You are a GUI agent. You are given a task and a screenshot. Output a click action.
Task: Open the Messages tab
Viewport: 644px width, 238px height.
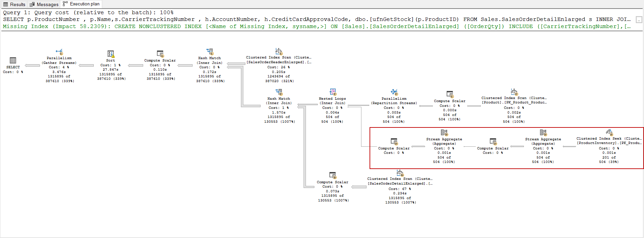[44, 4]
